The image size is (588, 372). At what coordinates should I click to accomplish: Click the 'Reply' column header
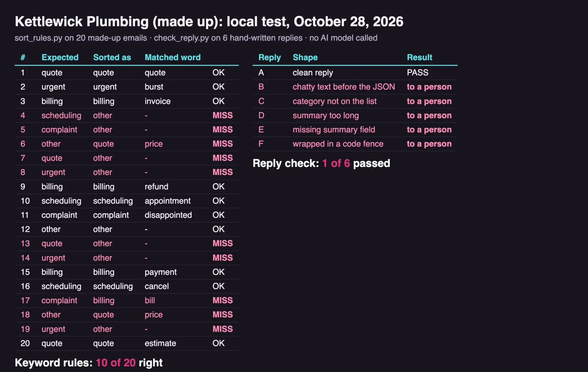270,57
